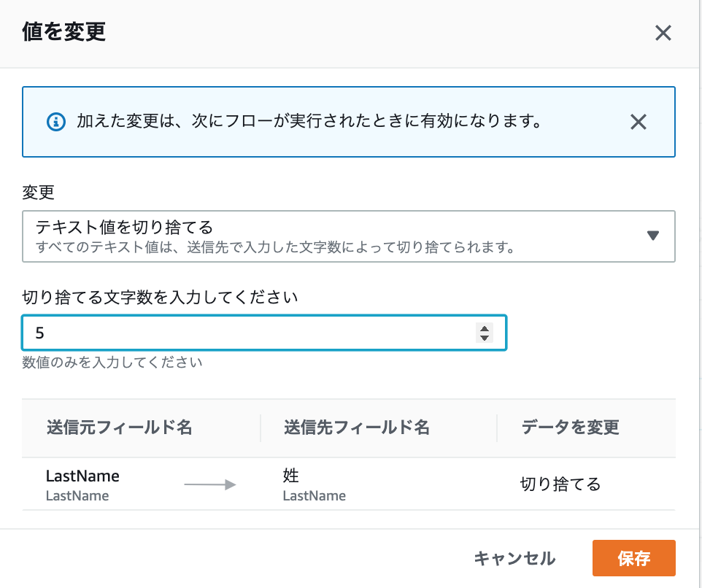Click the 切り捨てる value in the table row
Viewport: 702px width, 588px height.
tap(560, 484)
